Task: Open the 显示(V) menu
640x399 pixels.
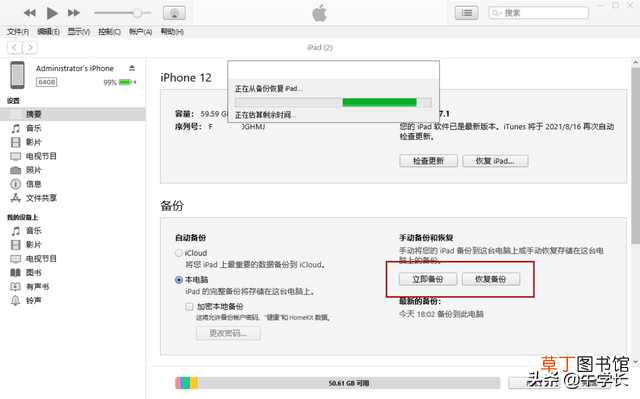Action: pyautogui.click(x=79, y=32)
